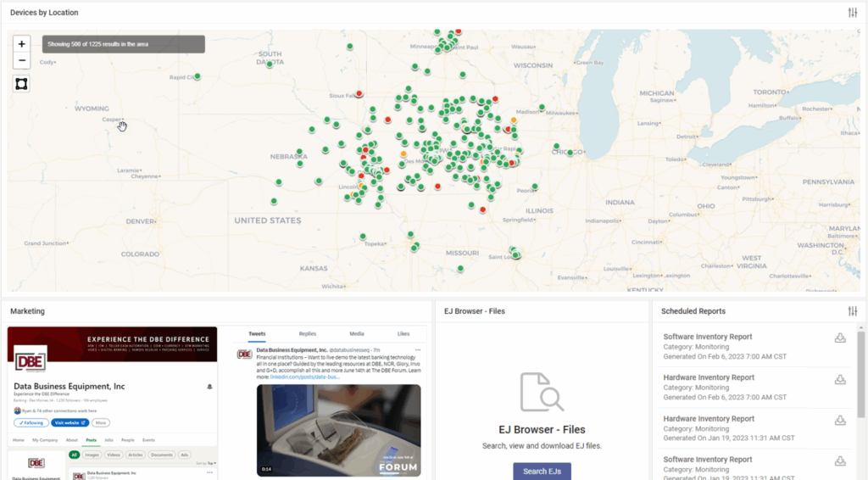Click the Search EJs button

(x=542, y=472)
